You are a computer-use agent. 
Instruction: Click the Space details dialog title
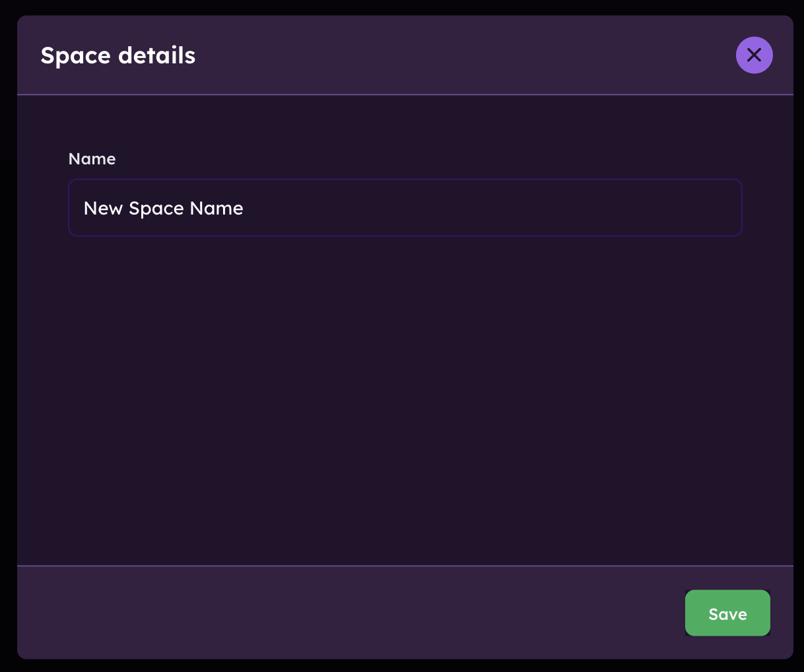coord(118,55)
